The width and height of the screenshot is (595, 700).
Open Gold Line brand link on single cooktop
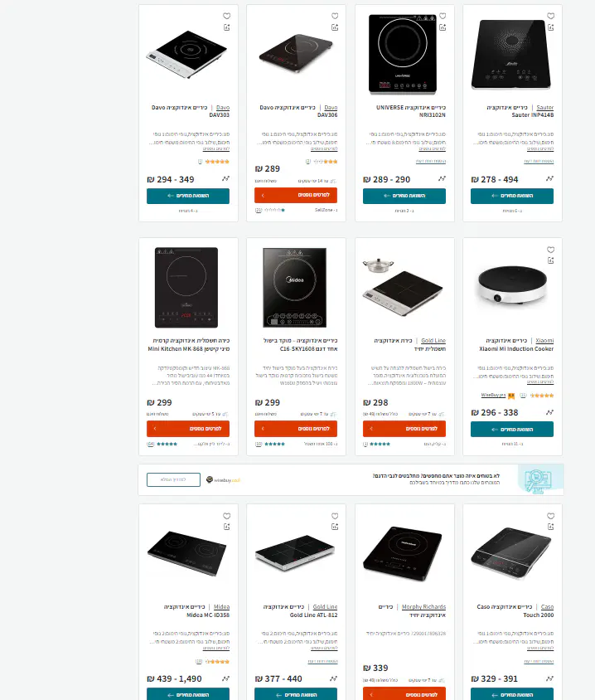pyautogui.click(x=433, y=341)
